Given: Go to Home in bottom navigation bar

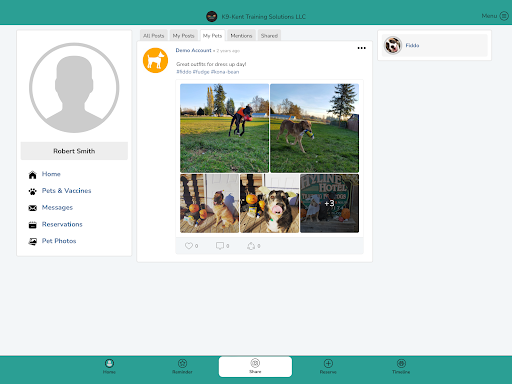Looking at the screenshot, I should coord(109,366).
